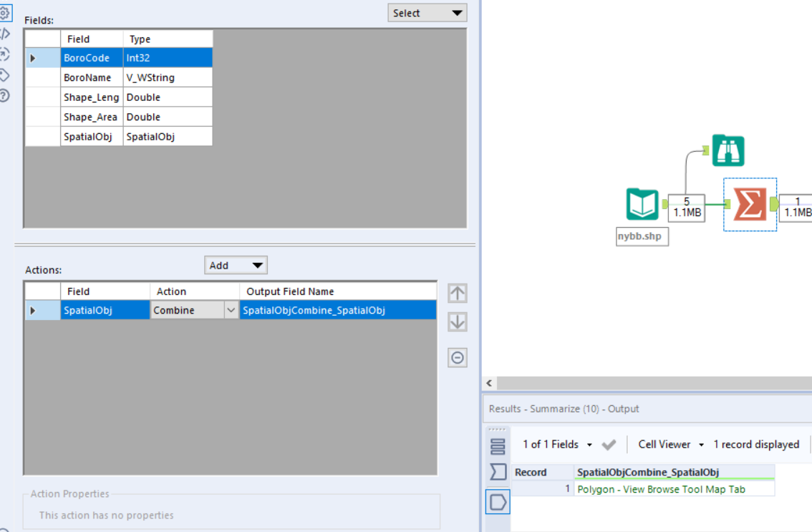Edit the SpatialObjCombine_SpatialObj output field name
Viewport: 812px width, 532px height.
(338, 310)
